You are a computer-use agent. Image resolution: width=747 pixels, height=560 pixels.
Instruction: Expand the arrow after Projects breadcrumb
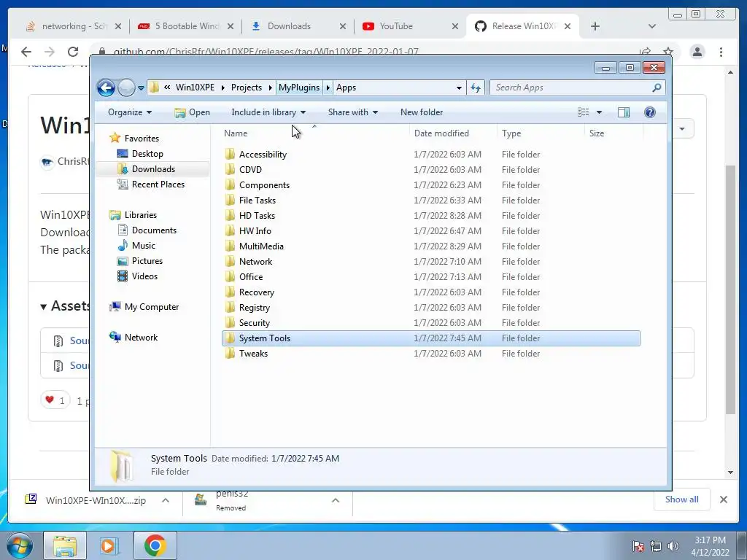click(x=271, y=87)
